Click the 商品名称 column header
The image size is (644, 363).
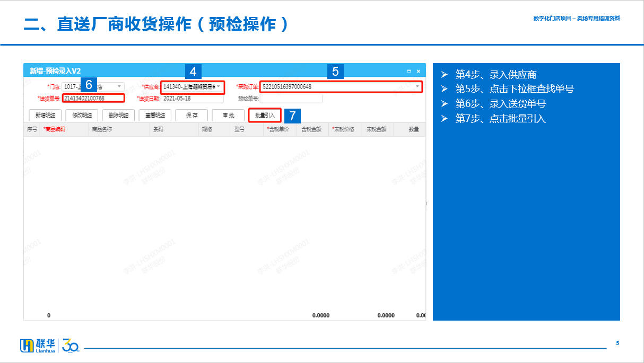coord(119,129)
